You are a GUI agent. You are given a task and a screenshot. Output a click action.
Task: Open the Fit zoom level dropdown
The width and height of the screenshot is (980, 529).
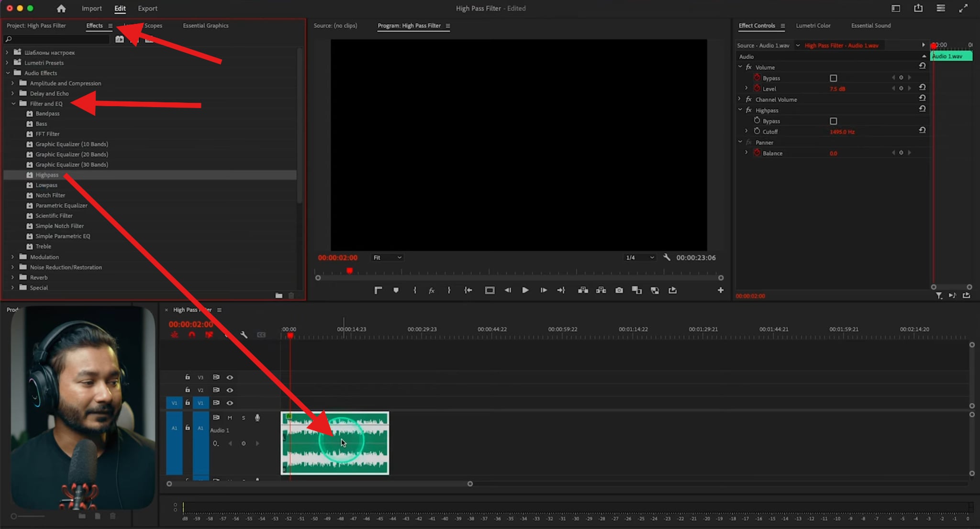coord(388,257)
